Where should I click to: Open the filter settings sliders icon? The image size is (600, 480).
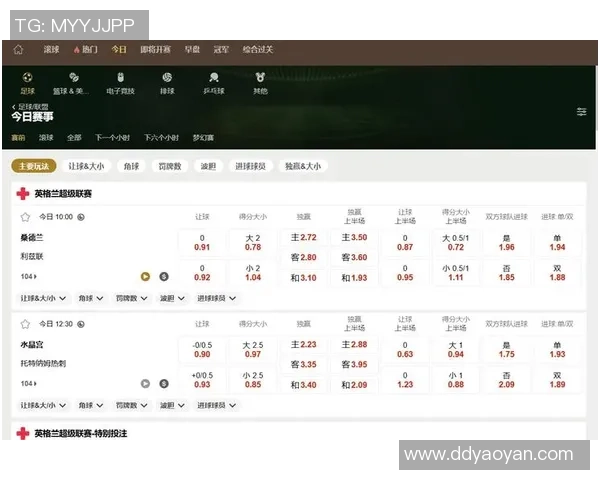[x=581, y=112]
